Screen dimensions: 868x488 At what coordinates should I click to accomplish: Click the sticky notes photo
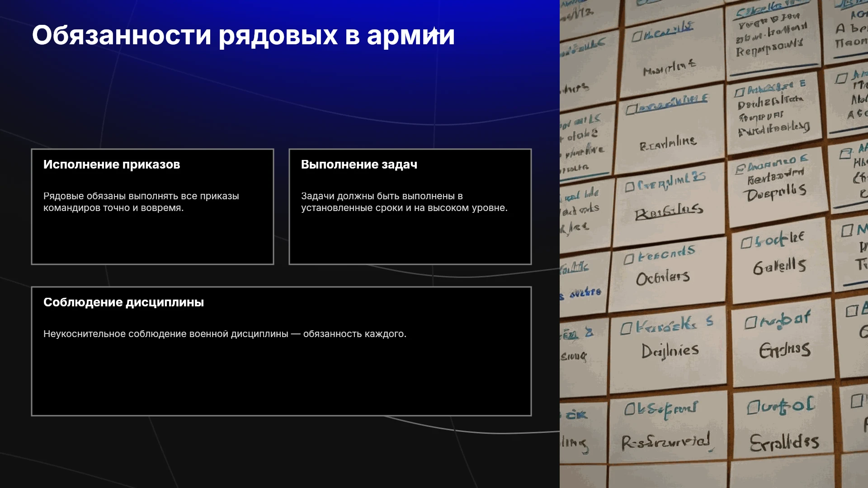[714, 244]
